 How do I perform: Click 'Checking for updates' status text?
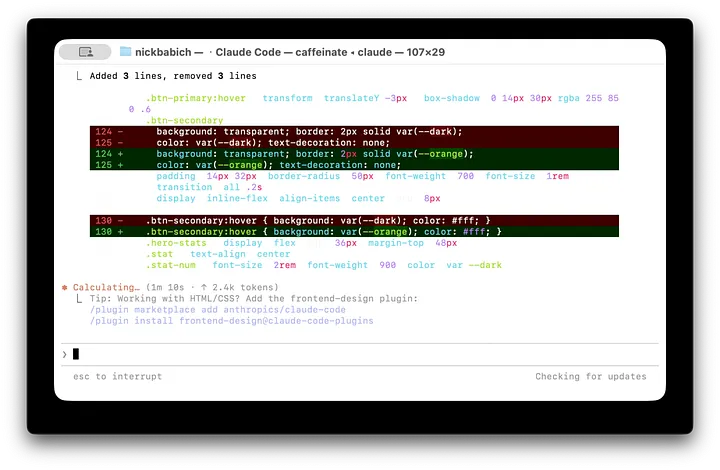click(x=591, y=376)
